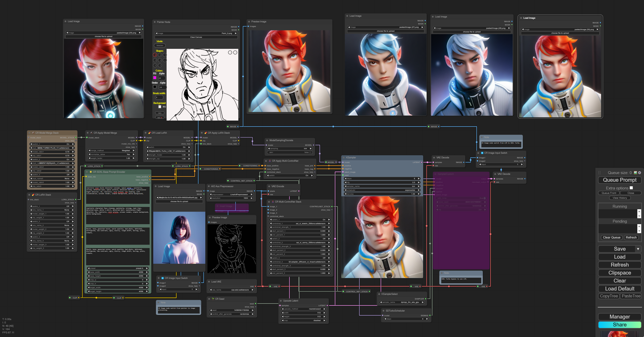Toggle switch_1 in CR Model Merge Stack
This screenshot has height=337, width=644.
(x=52, y=144)
